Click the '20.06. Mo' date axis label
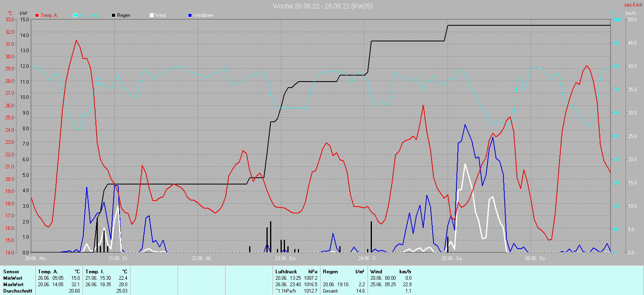This screenshot has height=295, width=644. pos(35,258)
